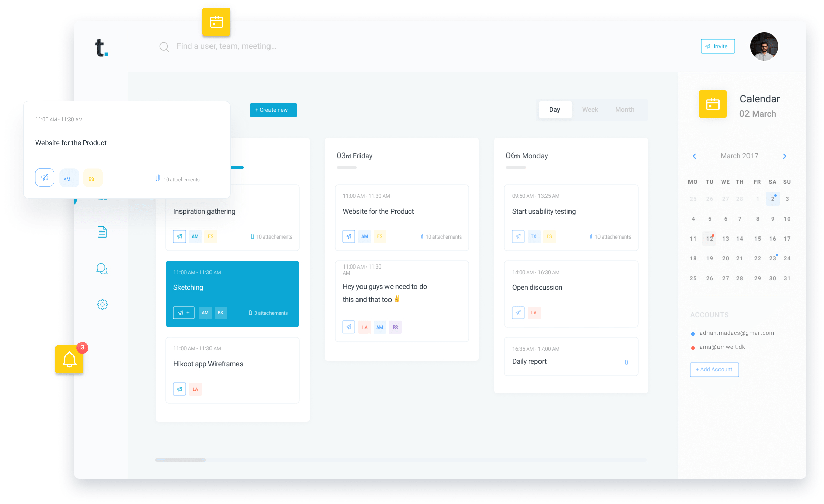Click send icon on Open discussion card
Screen dimensions: 824x504
tap(518, 313)
